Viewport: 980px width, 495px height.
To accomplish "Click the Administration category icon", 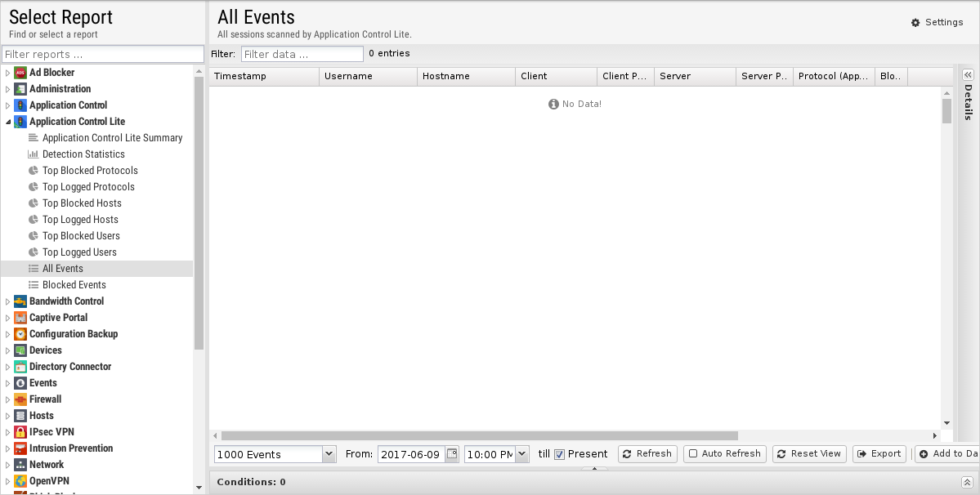I will (20, 89).
